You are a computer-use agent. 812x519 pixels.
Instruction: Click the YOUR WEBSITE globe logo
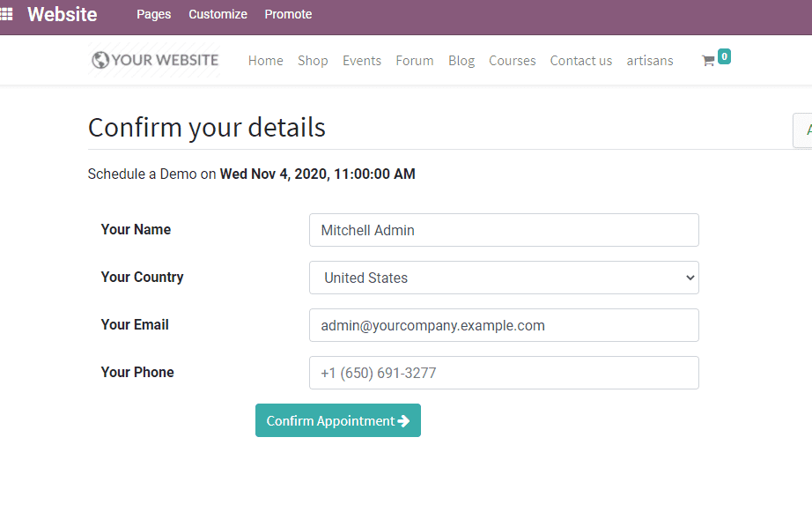(154, 60)
